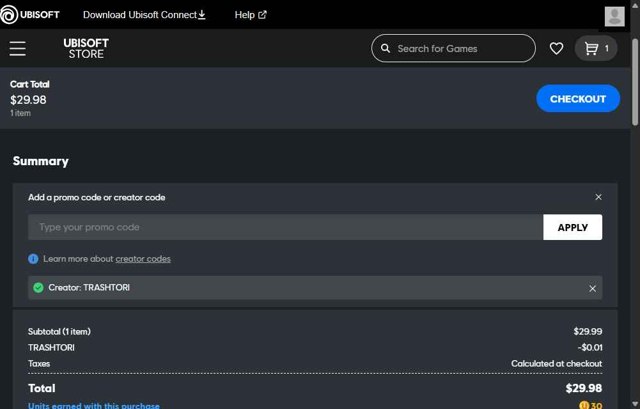Remove the Creator: TRASHTORI code
This screenshot has height=409, width=640.
593,288
